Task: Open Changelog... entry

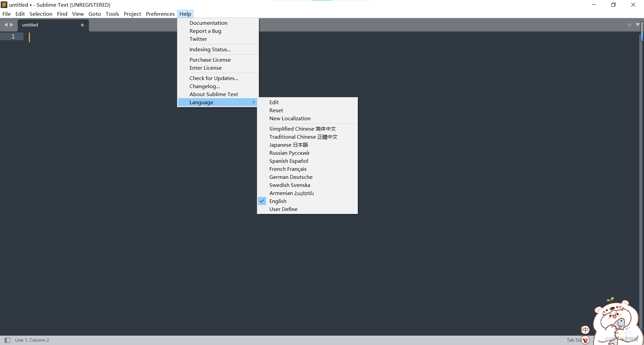Action: [x=218, y=86]
